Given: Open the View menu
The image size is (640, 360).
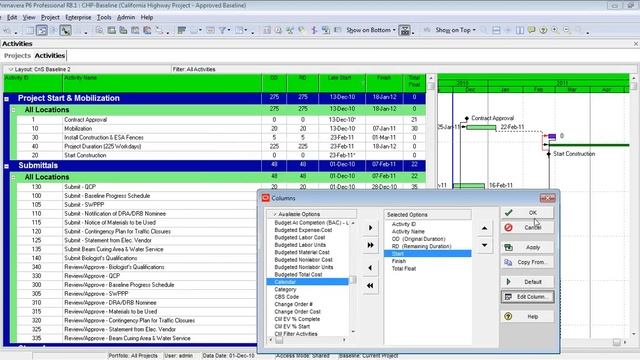Looking at the screenshot, I should click(x=29, y=18).
